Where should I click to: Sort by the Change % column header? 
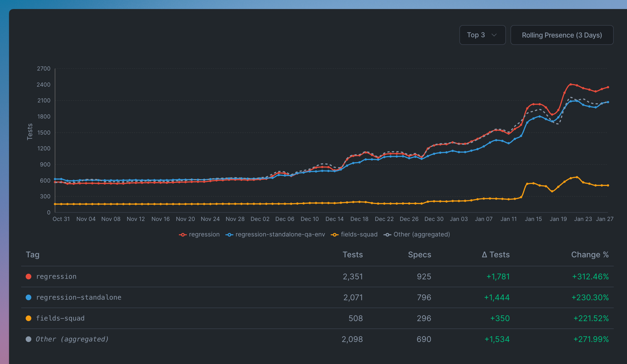pos(589,255)
